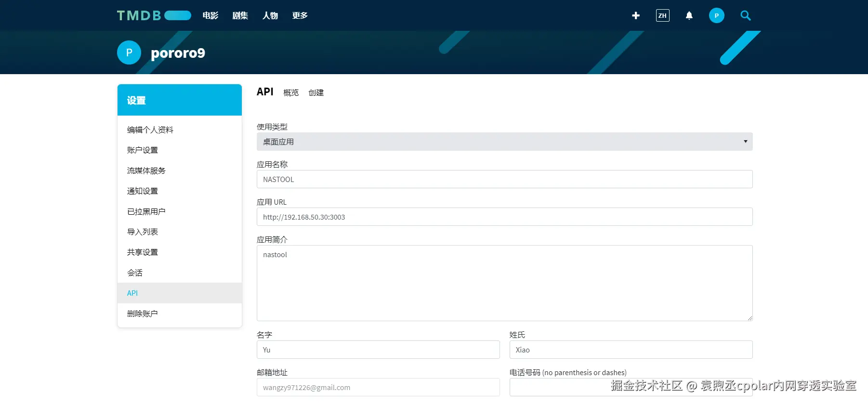Click the 邮箱地址 email field
Image resolution: width=868 pixels, height=404 pixels.
378,387
